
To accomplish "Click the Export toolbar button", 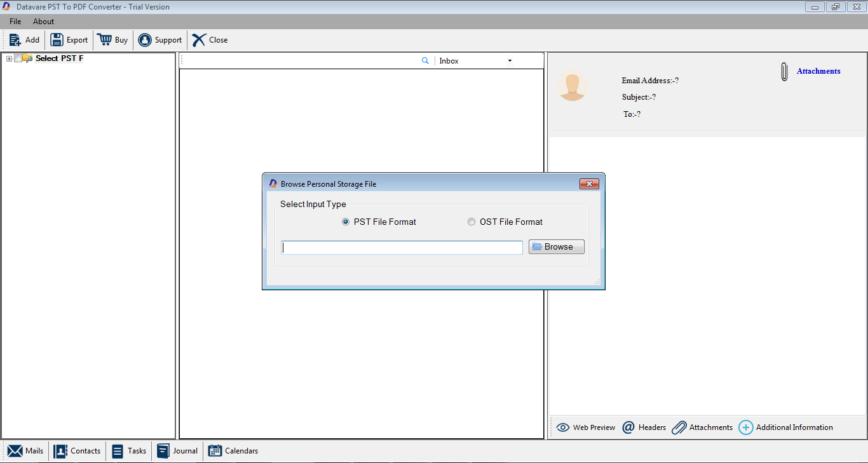I will pyautogui.click(x=69, y=40).
